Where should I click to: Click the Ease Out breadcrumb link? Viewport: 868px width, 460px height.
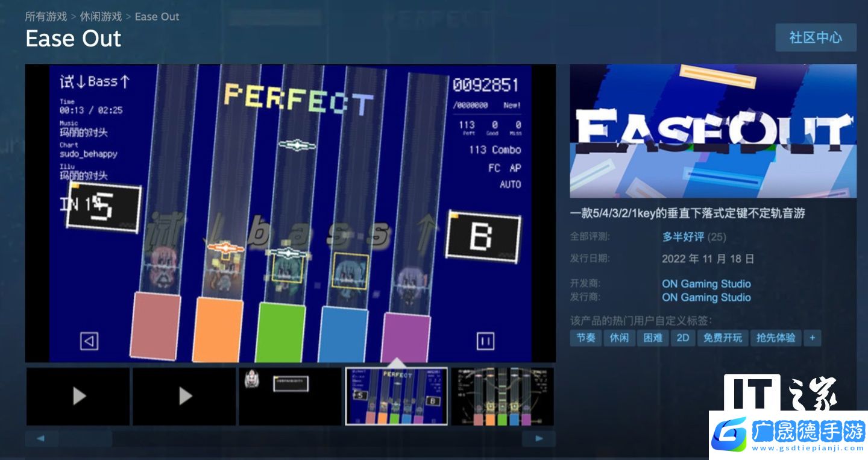tap(157, 16)
